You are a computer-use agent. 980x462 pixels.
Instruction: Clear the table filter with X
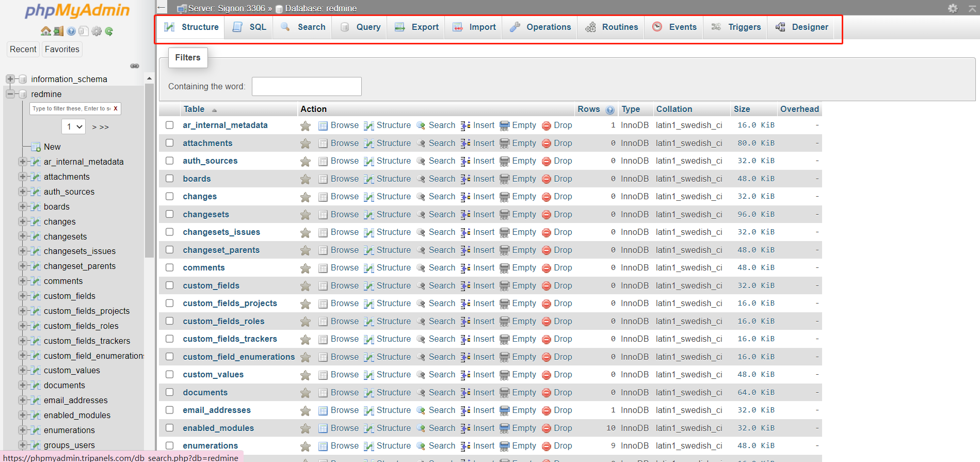(116, 108)
